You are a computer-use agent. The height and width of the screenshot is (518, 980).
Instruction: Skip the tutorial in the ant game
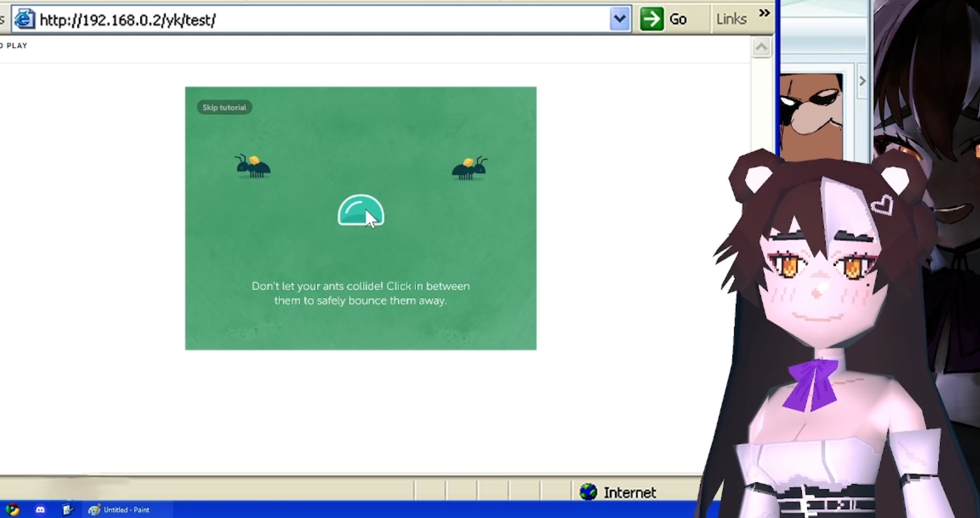pos(224,107)
